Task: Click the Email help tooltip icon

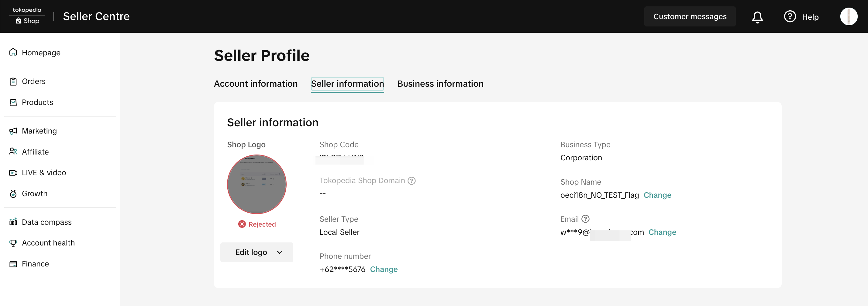Action: pos(586,219)
